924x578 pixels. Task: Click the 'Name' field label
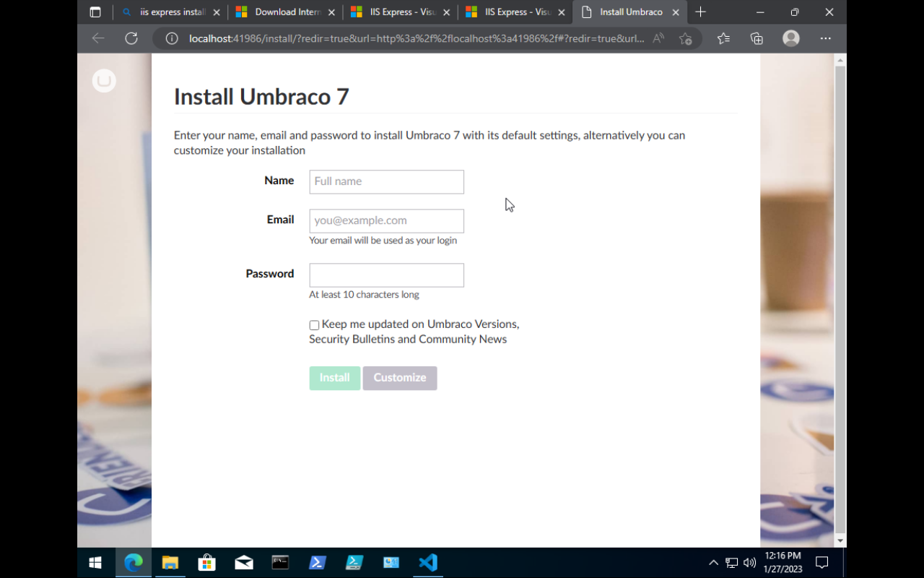click(x=279, y=181)
